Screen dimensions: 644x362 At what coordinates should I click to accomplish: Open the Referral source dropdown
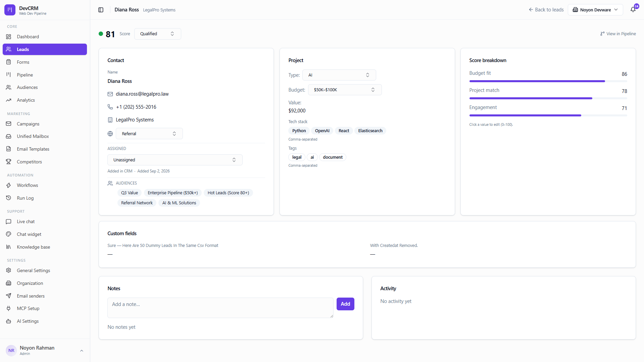[149, 134]
